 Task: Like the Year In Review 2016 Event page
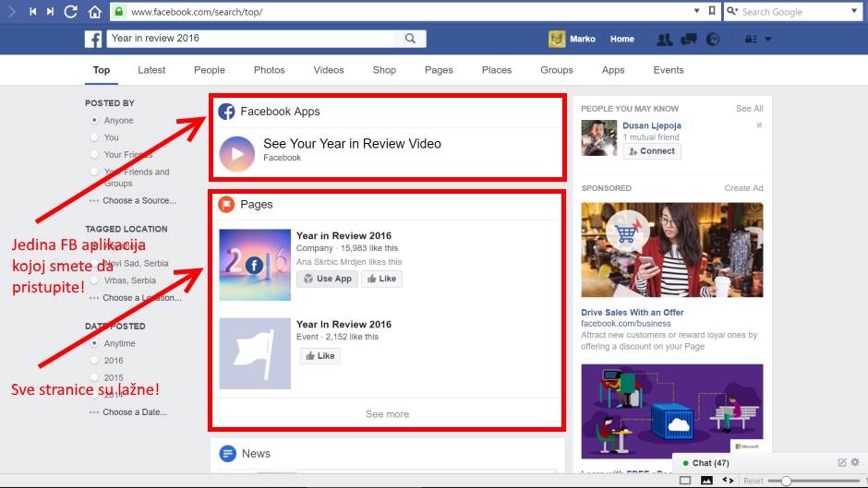coord(320,356)
